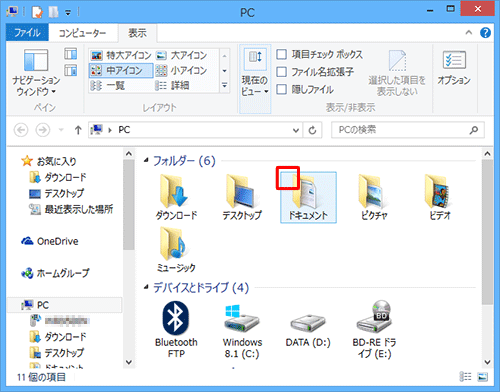Enable 隠しファイル checkbox
500x392 pixels.
(281, 89)
